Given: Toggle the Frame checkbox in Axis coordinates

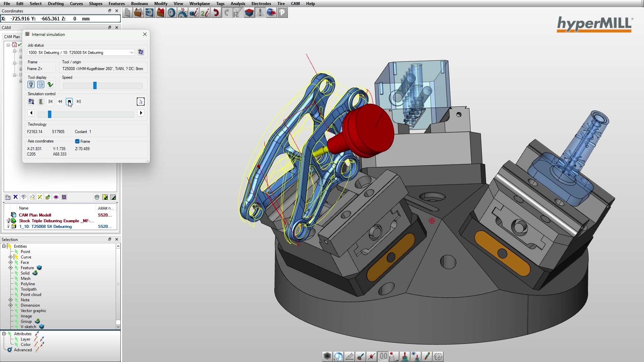Looking at the screenshot, I should click(77, 141).
